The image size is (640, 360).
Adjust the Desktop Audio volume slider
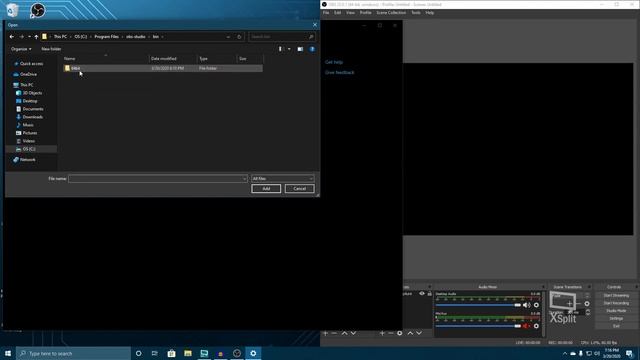click(478, 305)
